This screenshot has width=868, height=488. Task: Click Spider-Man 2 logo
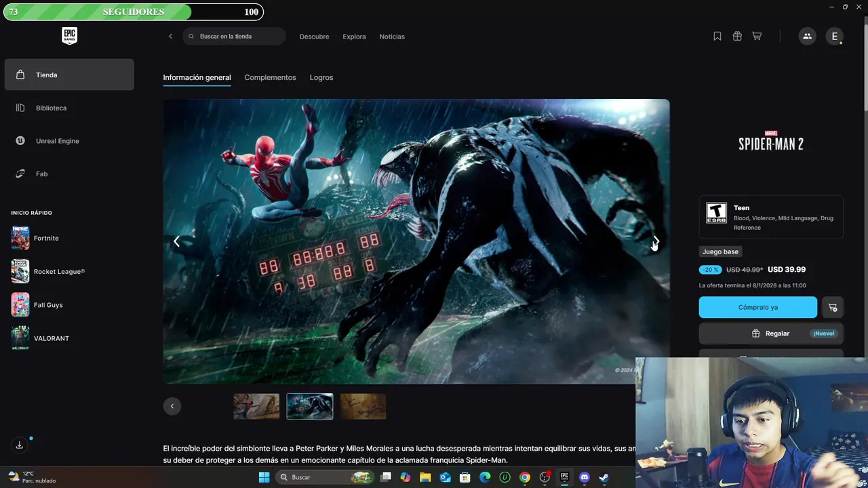(771, 141)
